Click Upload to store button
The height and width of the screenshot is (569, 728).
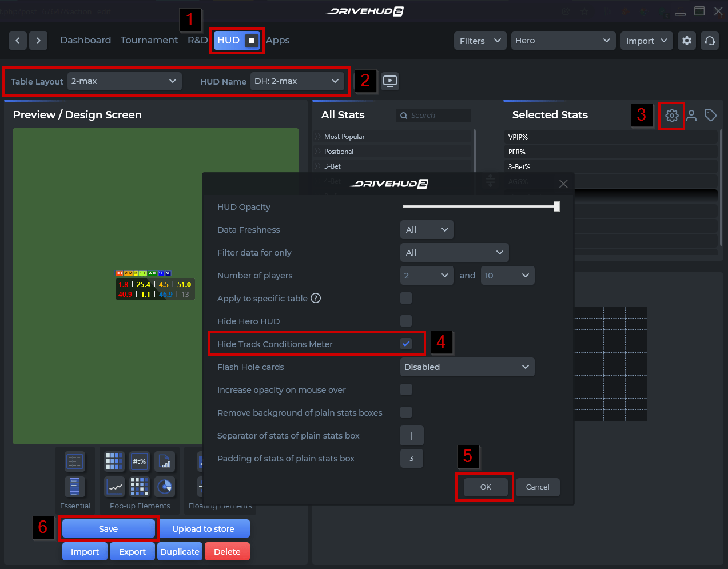[x=204, y=528]
